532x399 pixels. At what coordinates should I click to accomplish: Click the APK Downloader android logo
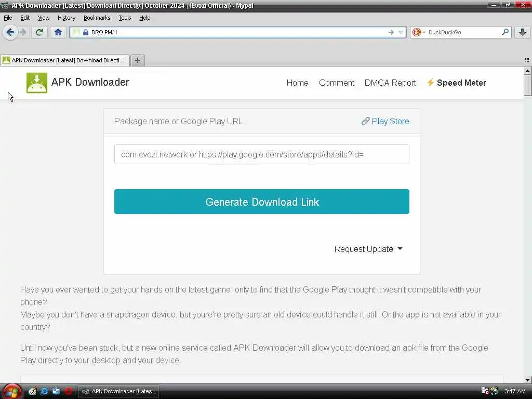(x=37, y=83)
